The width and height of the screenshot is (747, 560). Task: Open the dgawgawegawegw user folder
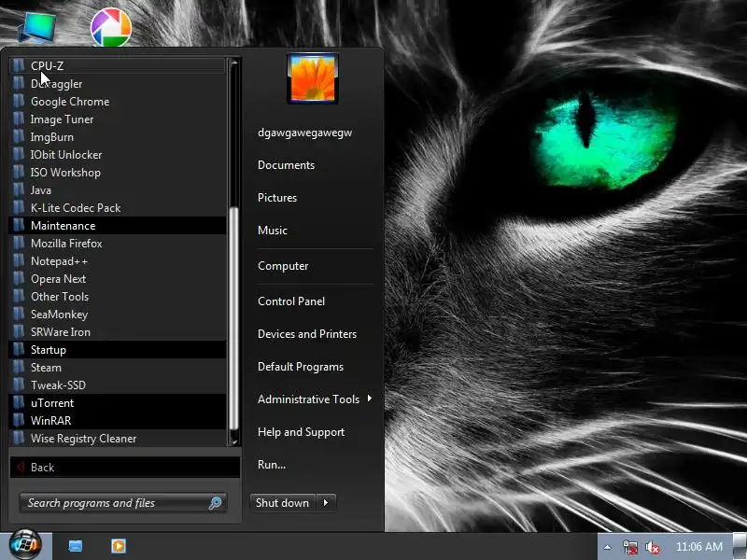pyautogui.click(x=305, y=133)
